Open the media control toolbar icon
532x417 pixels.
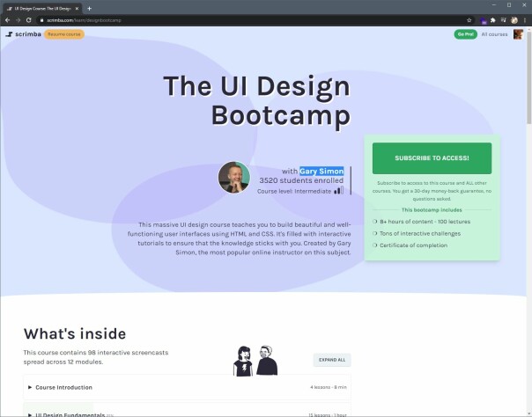pyautogui.click(x=504, y=20)
